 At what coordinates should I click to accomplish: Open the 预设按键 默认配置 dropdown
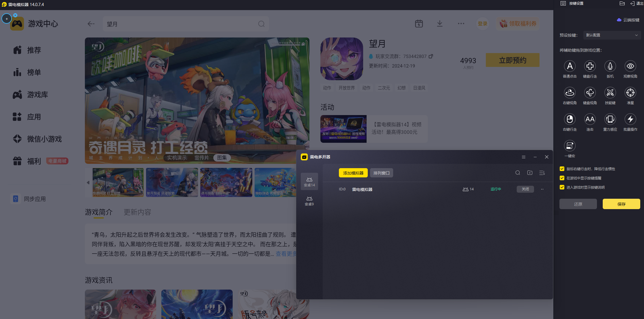(612, 35)
